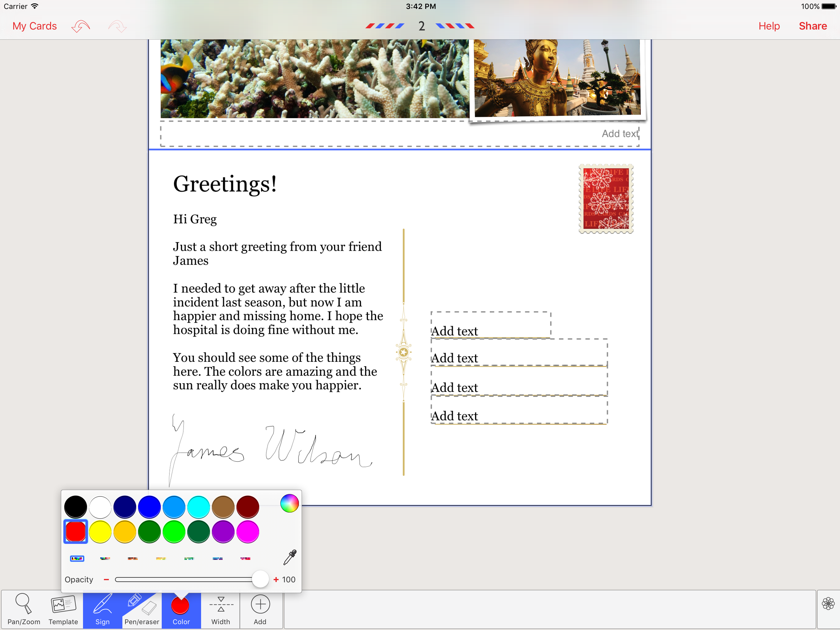This screenshot has height=630, width=840.
Task: Click the undo arrow icon
Action: 81,26
